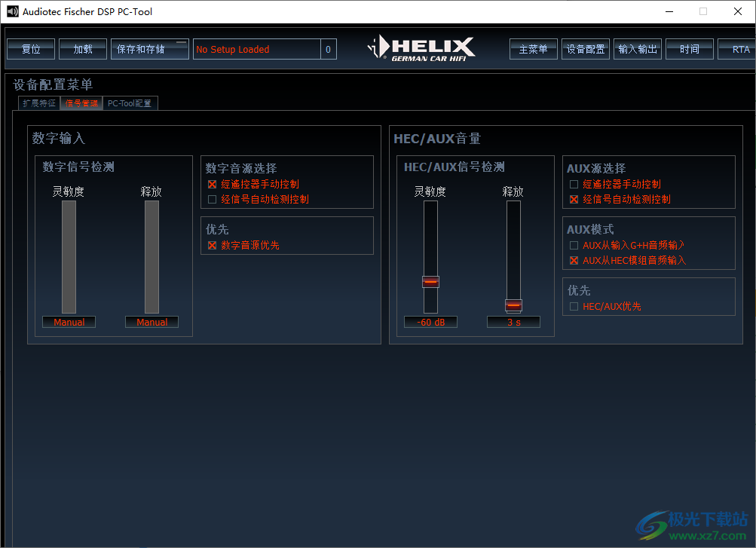Open the 主菜单 main menu
Viewport: 756px width, 548px height.
(533, 48)
